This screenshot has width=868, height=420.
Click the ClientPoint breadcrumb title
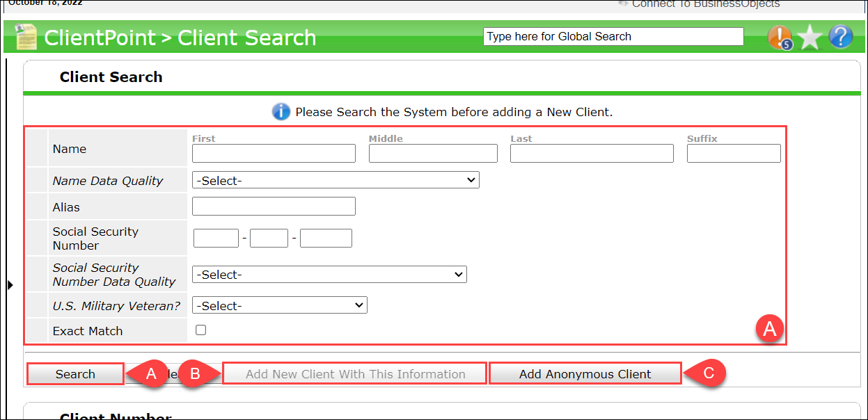[100, 38]
